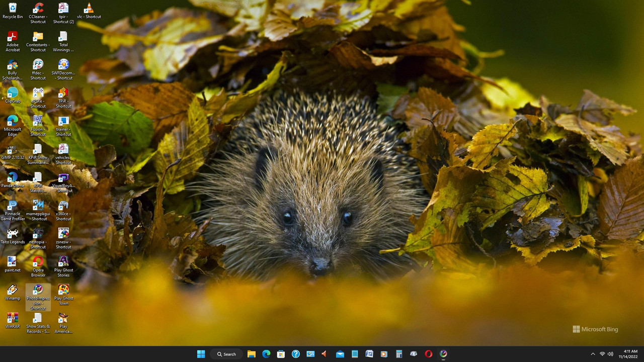Image resolution: width=644 pixels, height=362 pixels.
Task: Select the Adobe Acrobat desktop icon
Action: pyautogui.click(x=13, y=42)
